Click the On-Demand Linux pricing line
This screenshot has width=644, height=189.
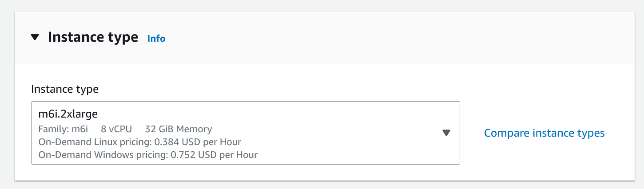coord(140,142)
